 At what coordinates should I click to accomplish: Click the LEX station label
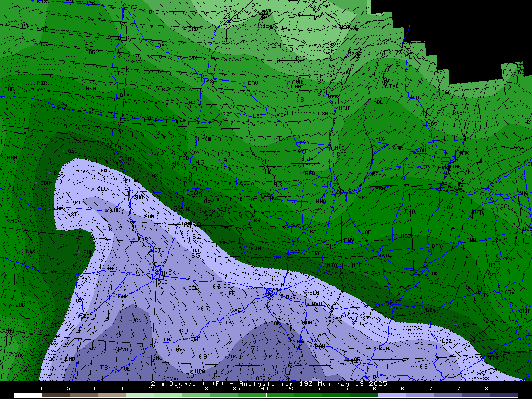pyautogui.click(x=430, y=310)
